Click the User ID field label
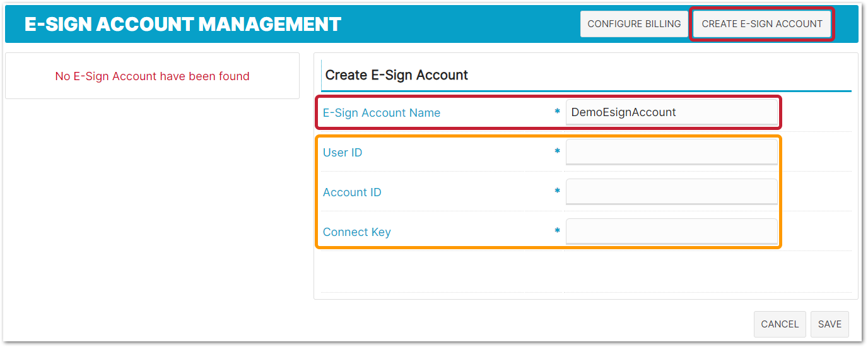 pyautogui.click(x=343, y=153)
